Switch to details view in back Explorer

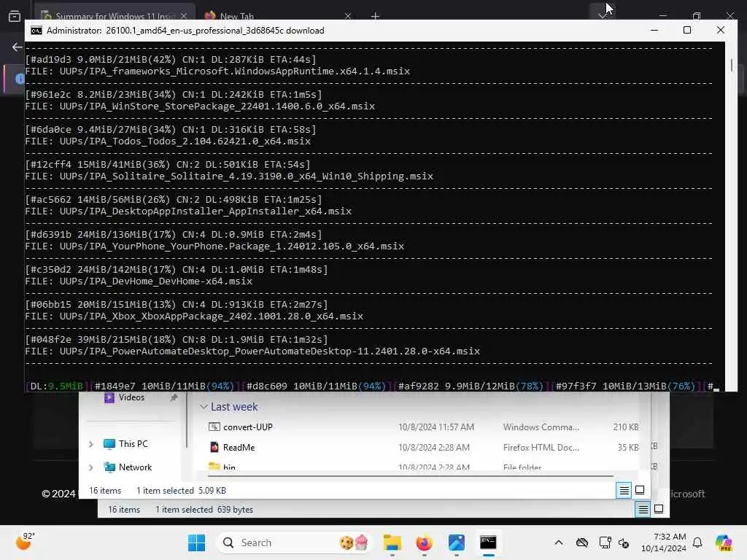(643, 509)
